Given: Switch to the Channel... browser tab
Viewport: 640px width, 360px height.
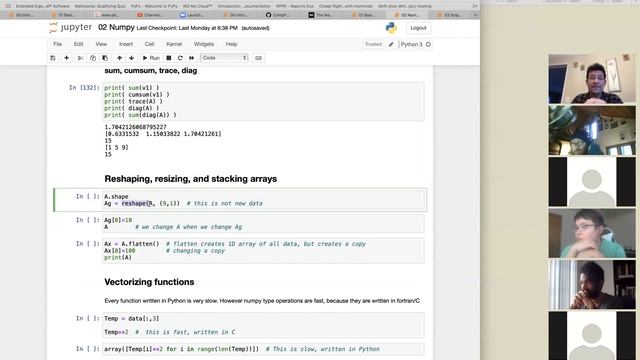Looking at the screenshot, I should click(x=150, y=15).
